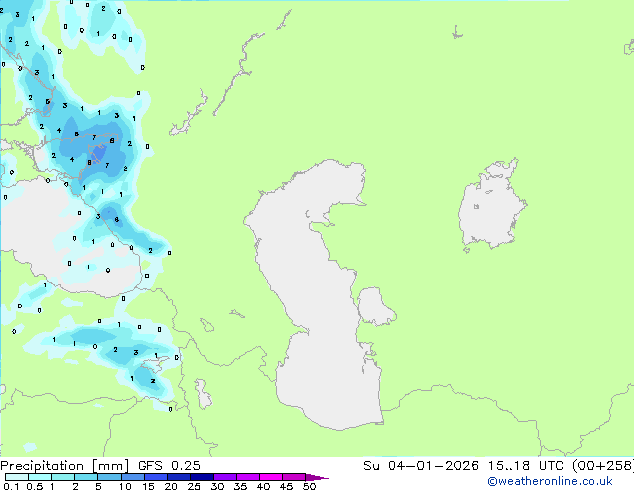Click the '15..18 UTC' time range text

[x=525, y=466]
